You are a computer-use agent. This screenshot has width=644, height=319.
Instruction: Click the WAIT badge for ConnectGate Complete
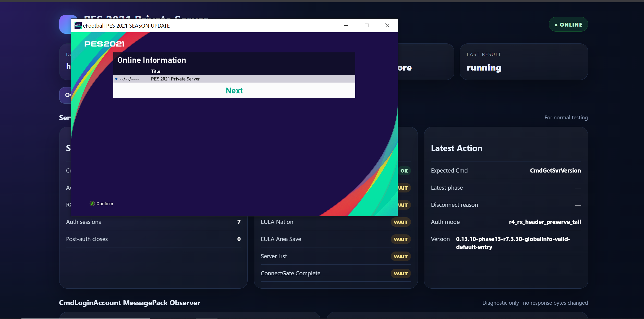pyautogui.click(x=401, y=274)
